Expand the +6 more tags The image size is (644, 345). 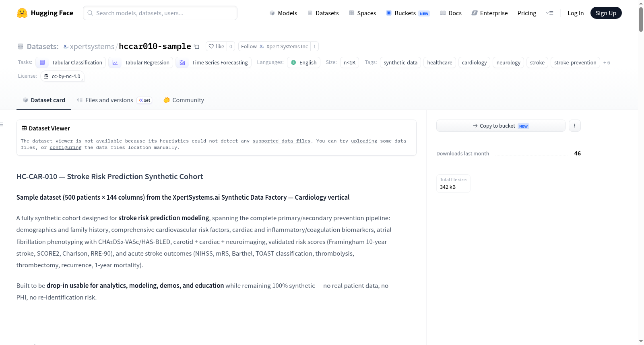[607, 62]
